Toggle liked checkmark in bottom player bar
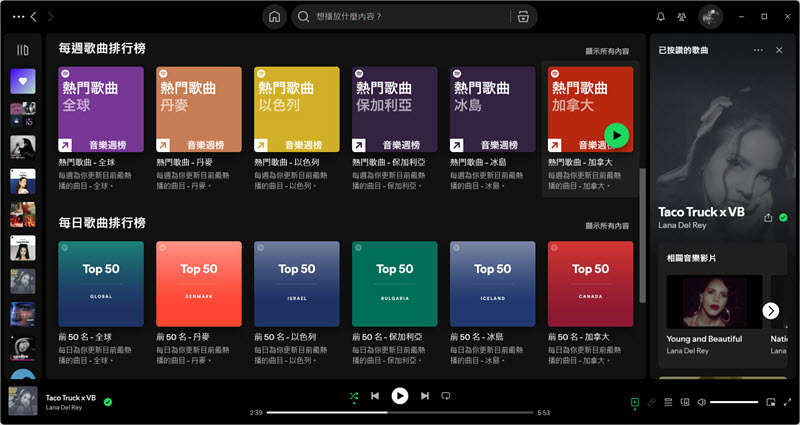This screenshot has height=425, width=800. tap(108, 402)
